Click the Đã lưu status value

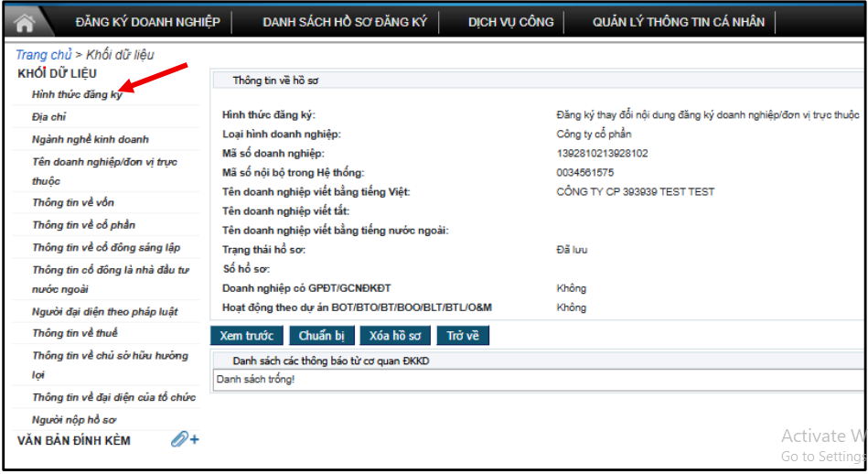coord(572,250)
